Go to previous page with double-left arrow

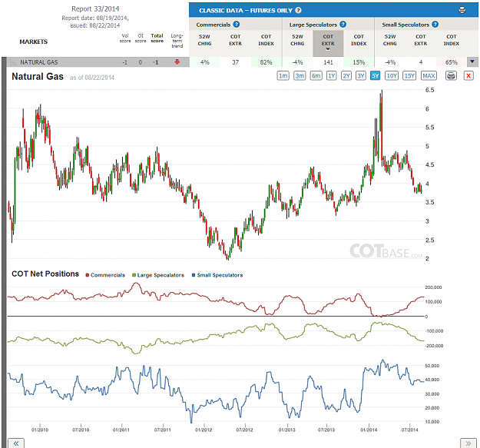(16, 443)
